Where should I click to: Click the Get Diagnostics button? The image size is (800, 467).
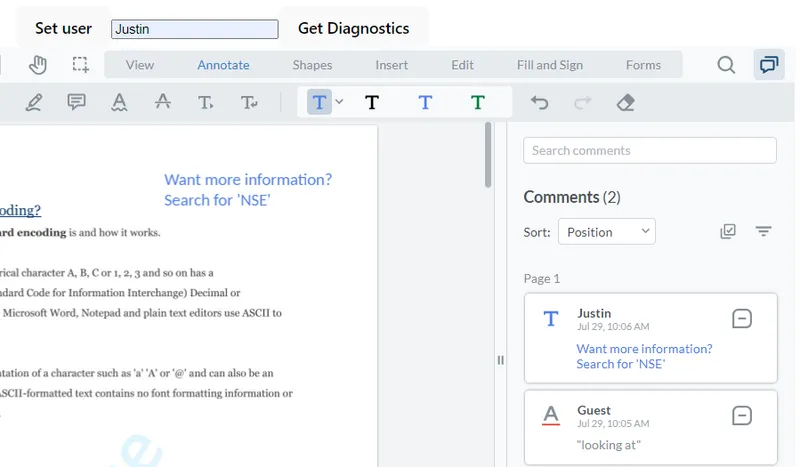click(353, 28)
